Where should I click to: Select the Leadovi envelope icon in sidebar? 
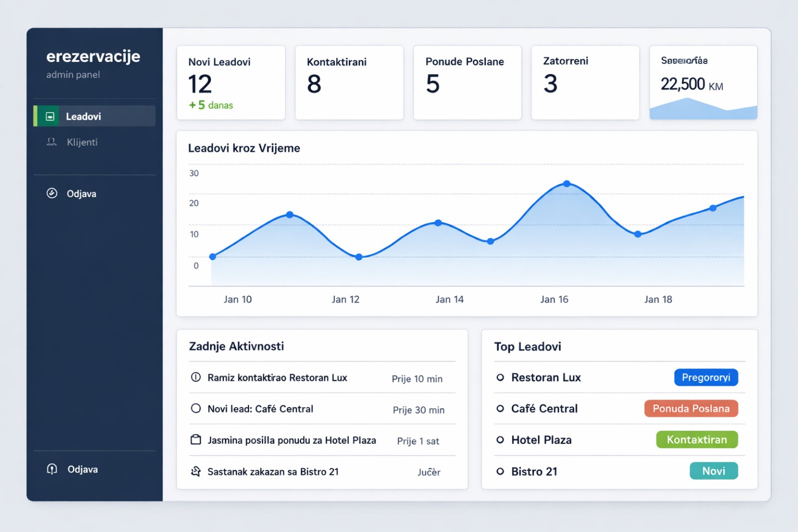tap(49, 116)
